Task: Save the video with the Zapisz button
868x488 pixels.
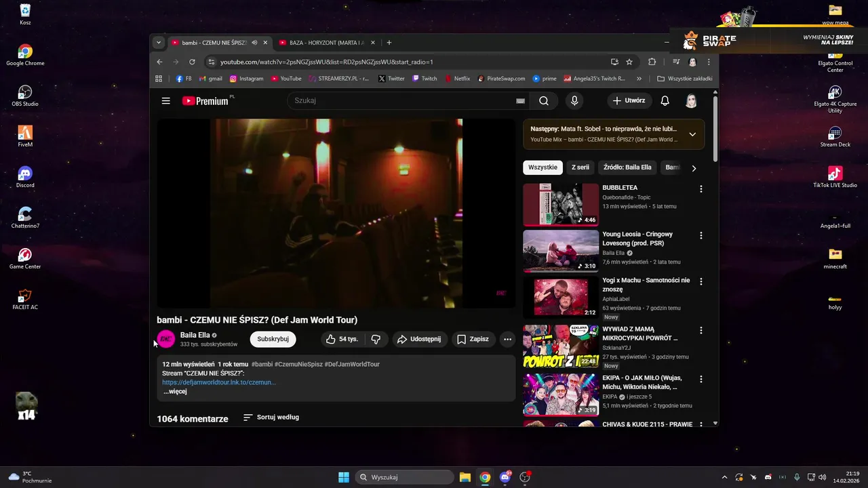Action: click(x=473, y=339)
